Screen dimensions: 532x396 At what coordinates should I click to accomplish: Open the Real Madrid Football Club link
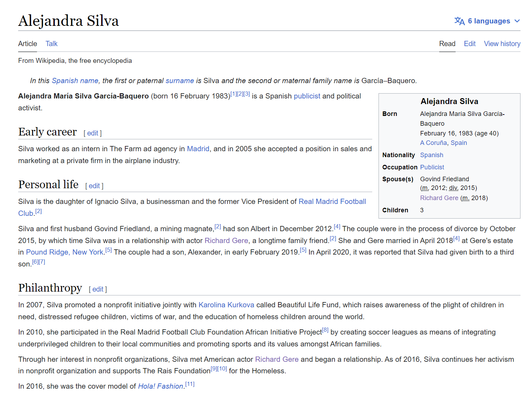pos(332,201)
